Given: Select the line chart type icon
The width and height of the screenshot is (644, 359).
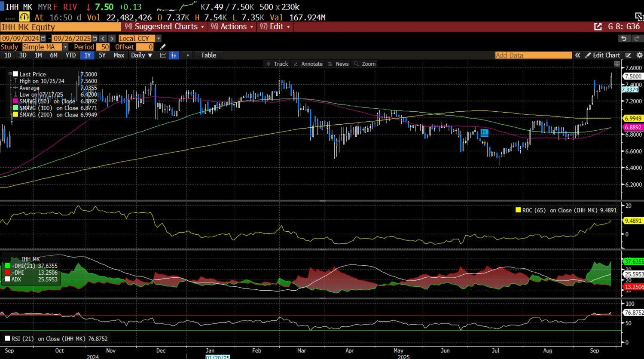Looking at the screenshot, I should (x=163, y=55).
